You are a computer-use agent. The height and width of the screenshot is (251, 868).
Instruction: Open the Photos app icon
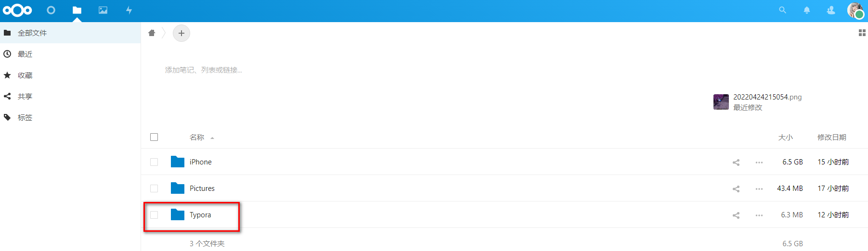tap(103, 10)
